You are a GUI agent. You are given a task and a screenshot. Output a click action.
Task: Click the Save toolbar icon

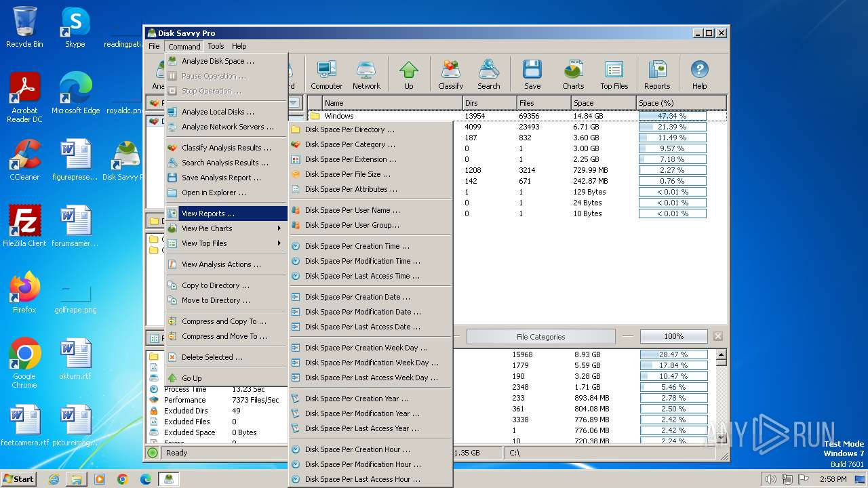(x=532, y=75)
